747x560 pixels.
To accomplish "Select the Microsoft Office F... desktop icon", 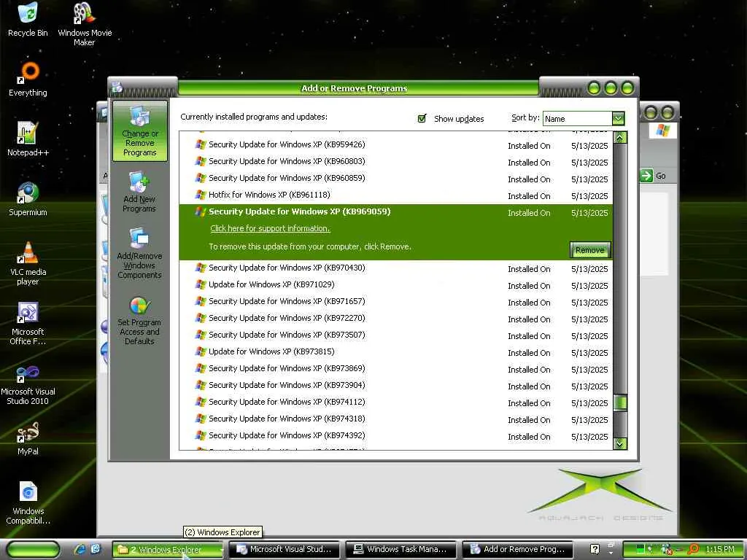I will tap(28, 323).
